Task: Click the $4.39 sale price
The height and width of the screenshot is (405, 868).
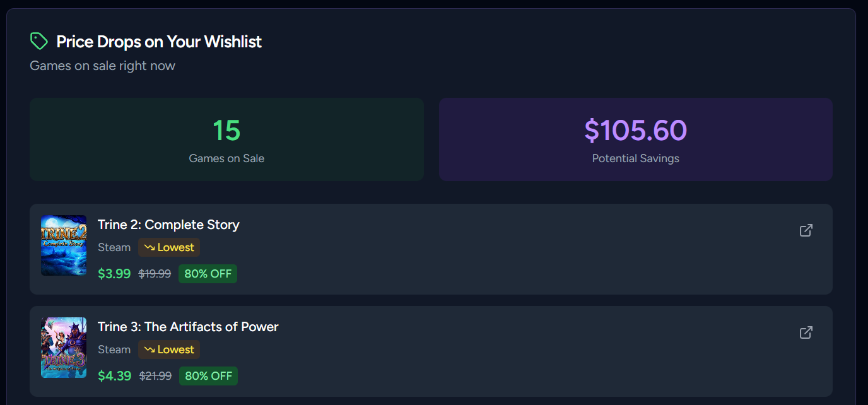Action: 115,376
